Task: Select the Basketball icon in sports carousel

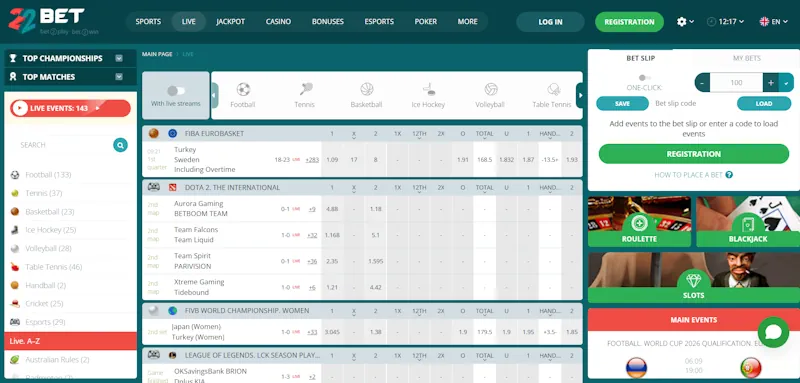Action: (366, 90)
